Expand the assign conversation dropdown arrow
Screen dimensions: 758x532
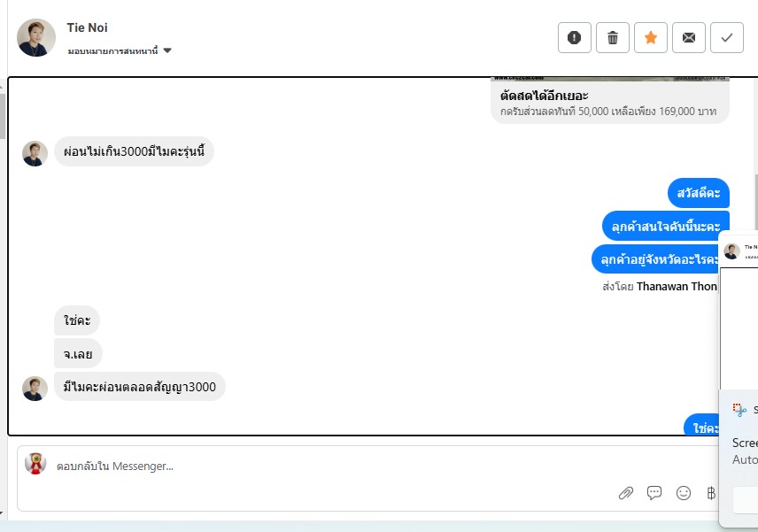[x=167, y=50]
